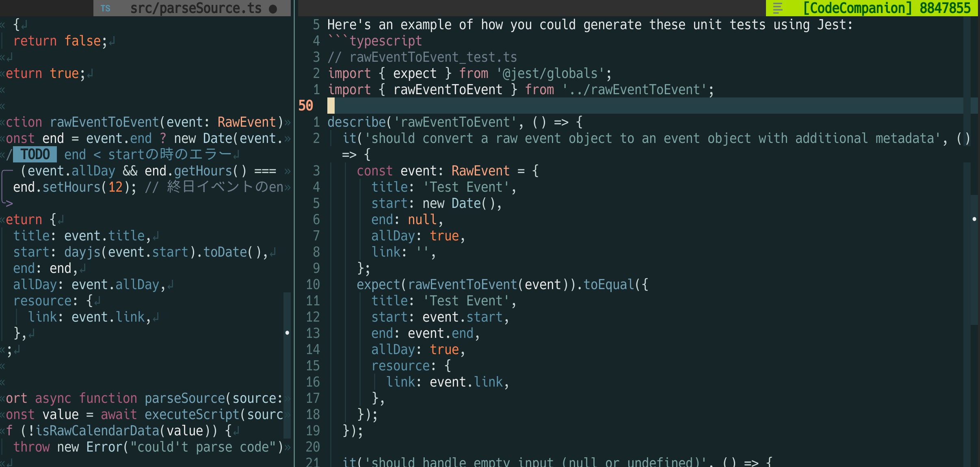Click 'allDay: event.allDay,' in left pane

click(x=89, y=285)
